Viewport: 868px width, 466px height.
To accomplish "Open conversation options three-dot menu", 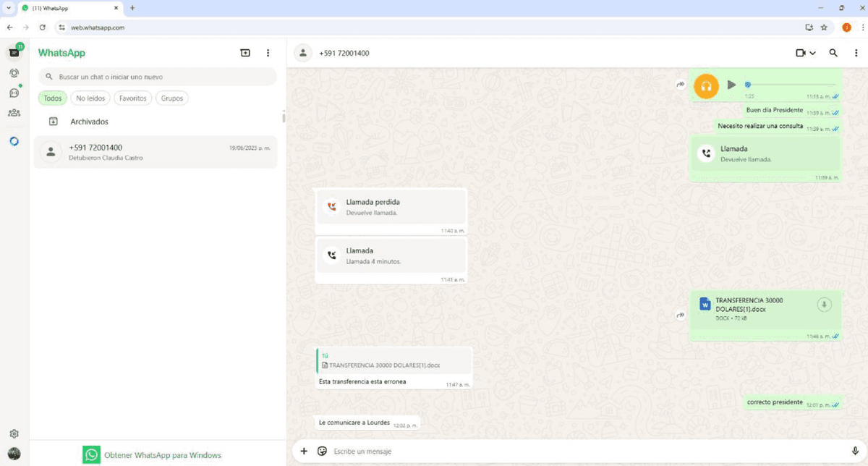I will point(856,53).
